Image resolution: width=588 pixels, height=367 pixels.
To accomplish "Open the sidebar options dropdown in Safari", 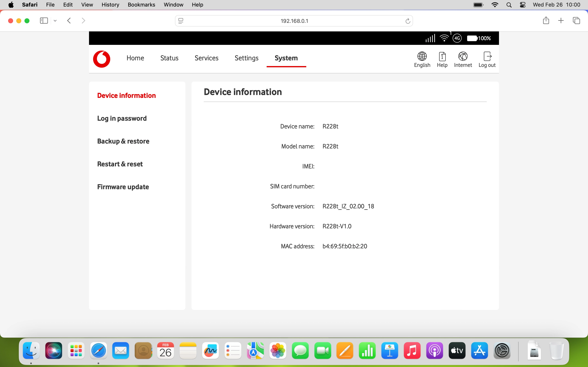I will 55,20.
